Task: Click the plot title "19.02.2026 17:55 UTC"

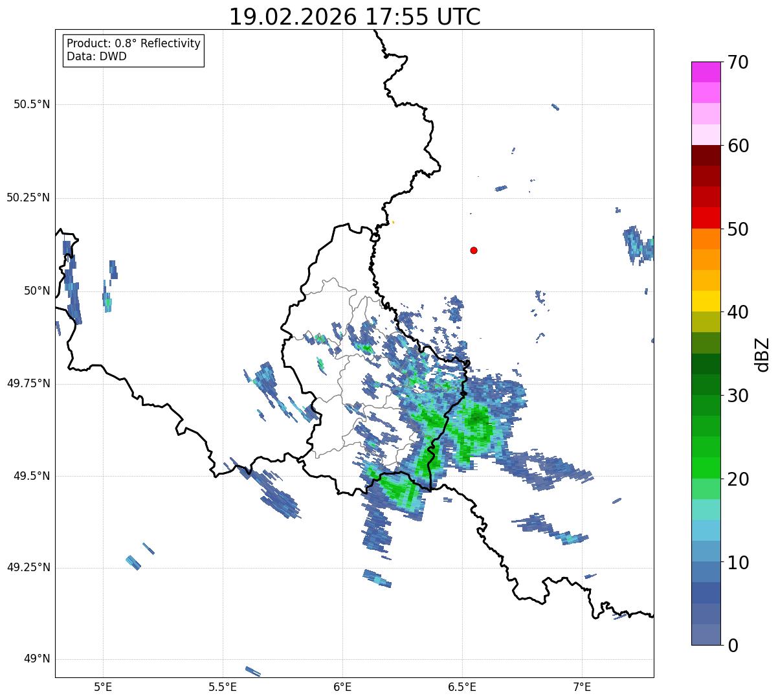Action: pyautogui.click(x=355, y=17)
